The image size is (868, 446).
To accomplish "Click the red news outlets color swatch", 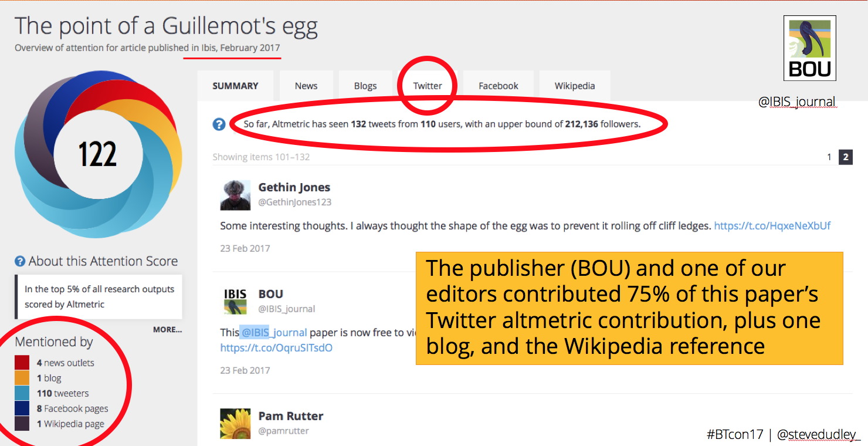I will click(22, 363).
